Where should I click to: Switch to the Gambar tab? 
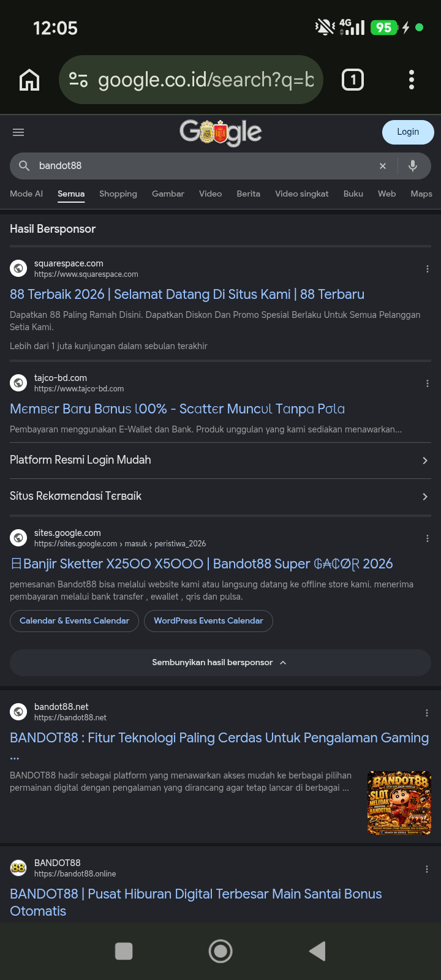click(168, 194)
